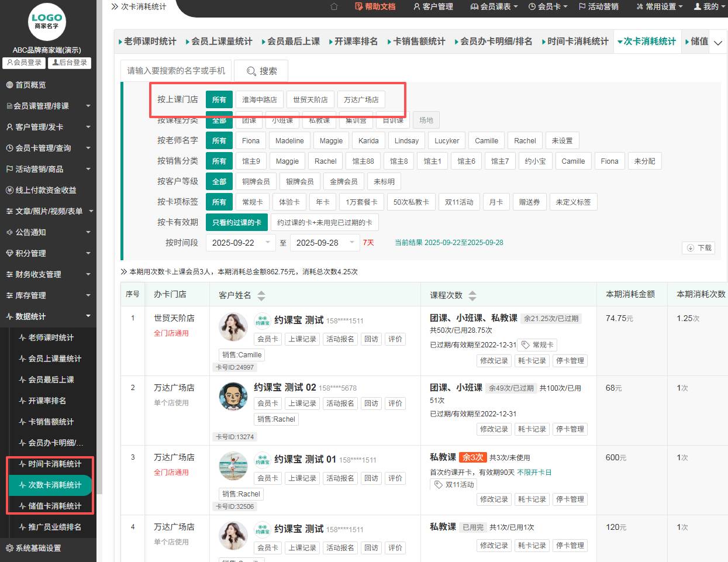Sort by course count column arrows
Image resolution: width=728 pixels, height=562 pixels.
coord(472,295)
